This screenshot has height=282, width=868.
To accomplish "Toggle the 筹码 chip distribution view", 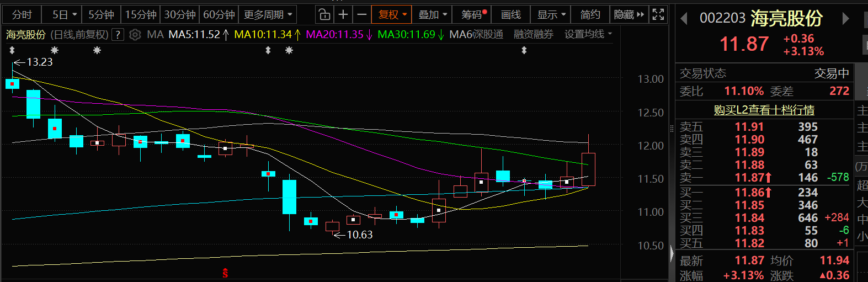I will tap(473, 14).
